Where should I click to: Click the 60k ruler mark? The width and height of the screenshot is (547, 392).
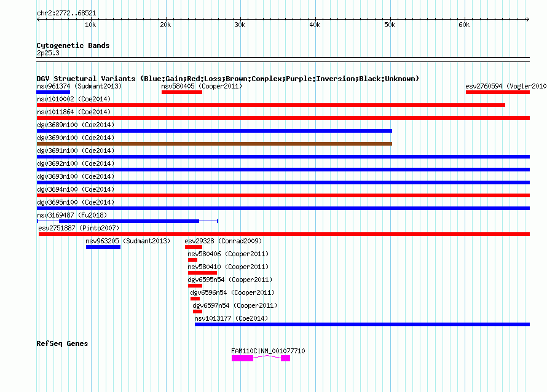[464, 25]
